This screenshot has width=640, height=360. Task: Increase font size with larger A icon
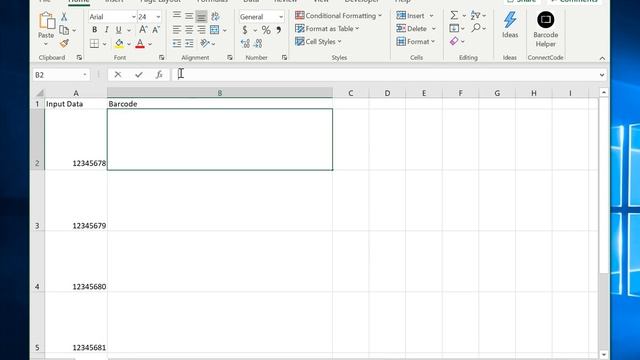point(143,30)
